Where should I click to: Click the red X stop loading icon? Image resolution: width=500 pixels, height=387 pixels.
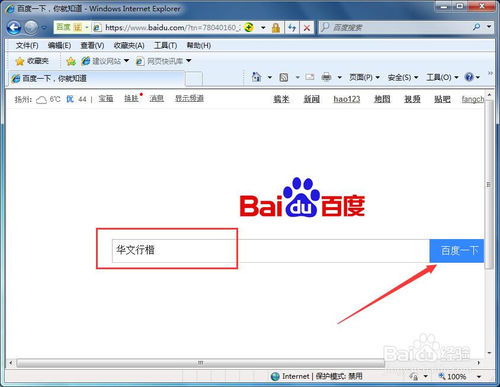pos(307,28)
